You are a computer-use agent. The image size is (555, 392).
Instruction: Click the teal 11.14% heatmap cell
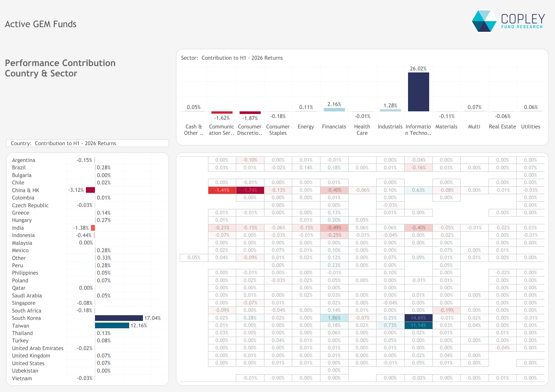pos(418,325)
